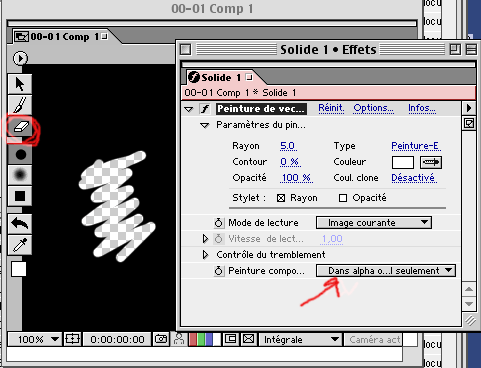
Task: Select the paint brush tool
Action: pos(20,105)
